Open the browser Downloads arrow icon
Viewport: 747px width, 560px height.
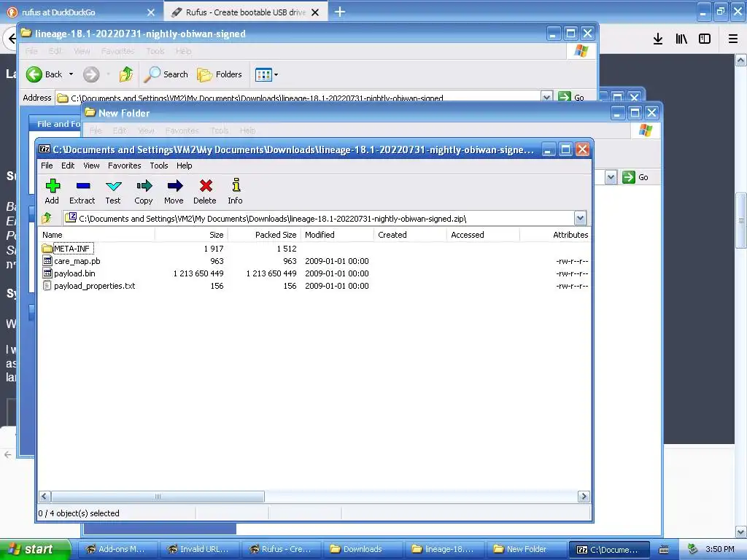point(658,39)
